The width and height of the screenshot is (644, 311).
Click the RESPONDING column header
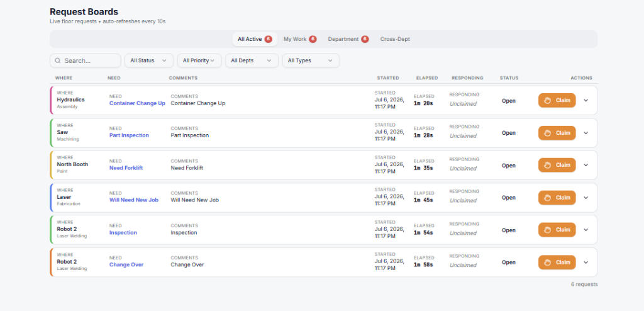pos(467,78)
